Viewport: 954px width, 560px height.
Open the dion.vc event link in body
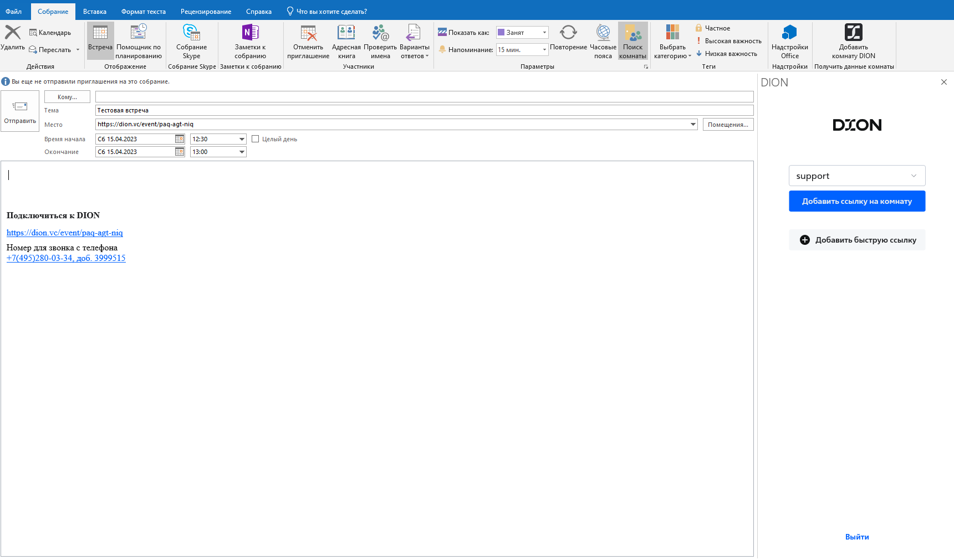65,233
